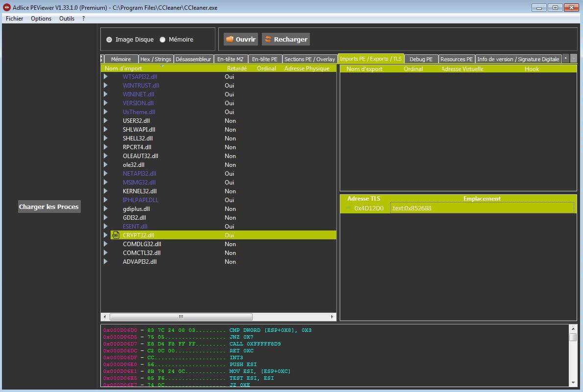Expand the KERNEL32.dll import entry
The height and width of the screenshot is (392, 583).
click(x=106, y=191)
